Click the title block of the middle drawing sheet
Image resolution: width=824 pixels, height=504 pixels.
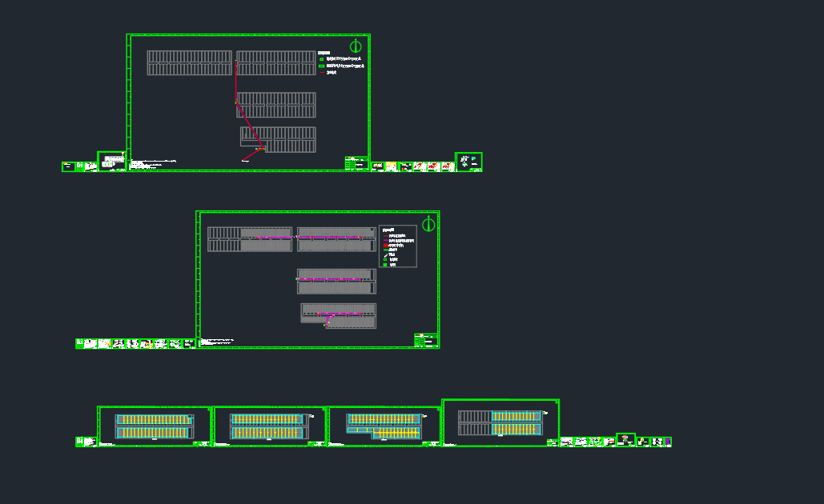tap(426, 340)
